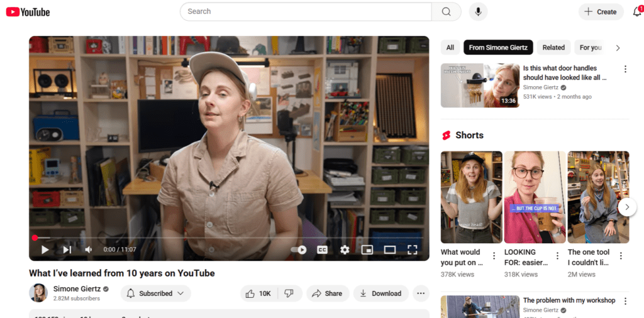This screenshot has width=644, height=318.
Task: Toggle autoplay switch in player
Action: click(299, 249)
